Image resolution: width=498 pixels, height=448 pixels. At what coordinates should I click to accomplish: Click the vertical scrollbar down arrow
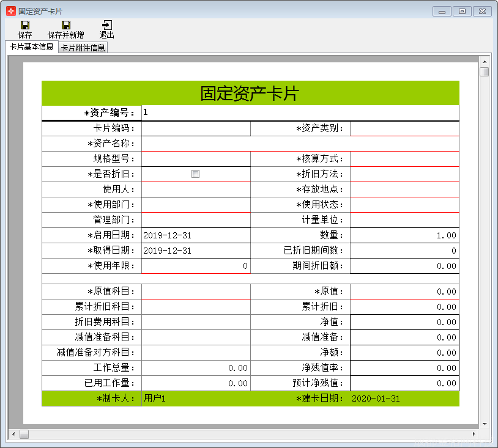click(x=484, y=424)
